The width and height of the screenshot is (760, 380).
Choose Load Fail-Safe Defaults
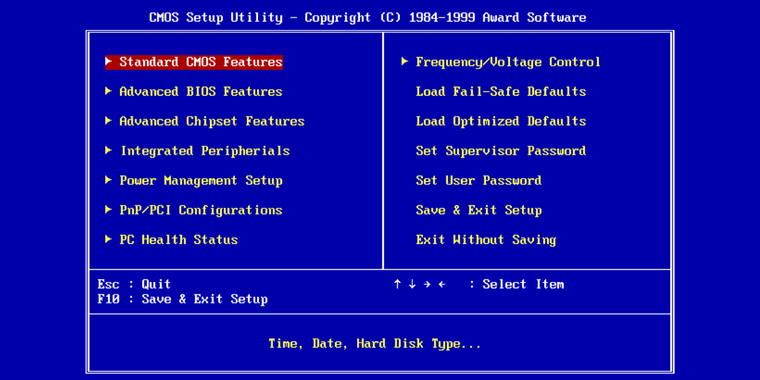click(501, 92)
